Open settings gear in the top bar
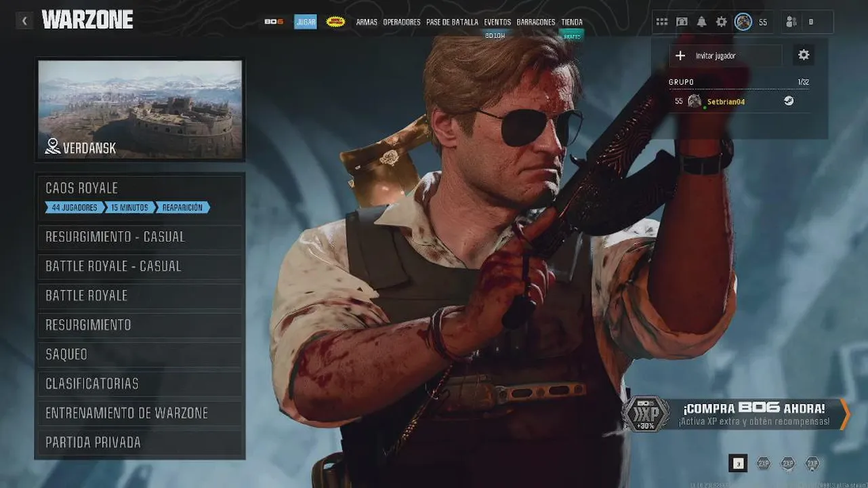The height and width of the screenshot is (488, 868). (x=722, y=22)
